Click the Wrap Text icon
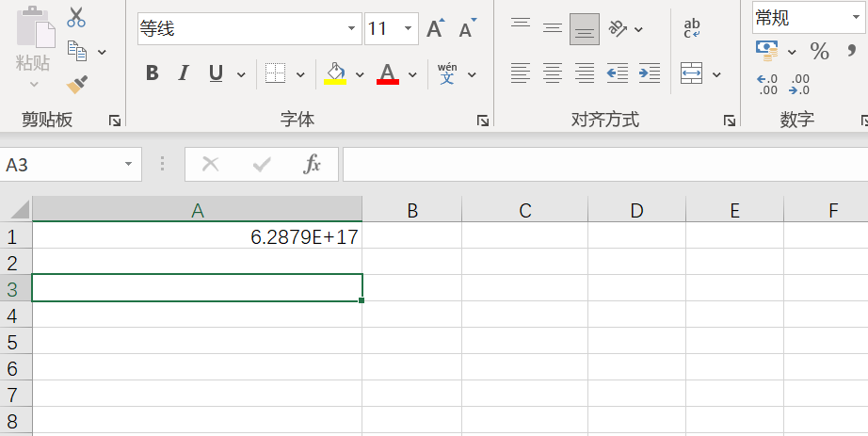868x436 pixels. coord(692,28)
